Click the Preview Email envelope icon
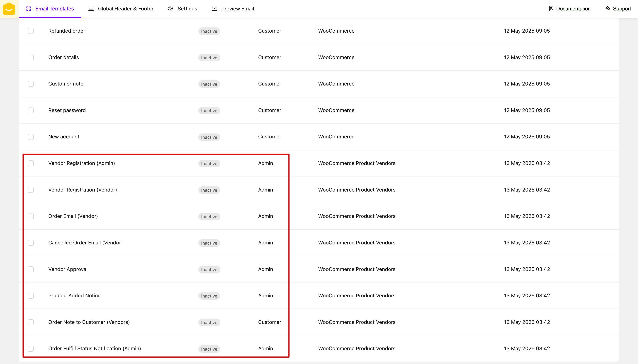This screenshot has height=364, width=638. (214, 9)
